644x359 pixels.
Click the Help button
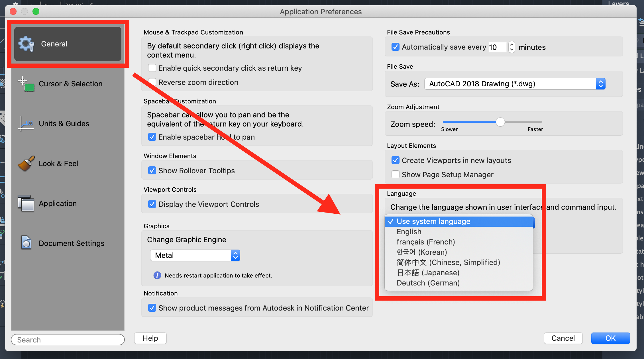150,338
